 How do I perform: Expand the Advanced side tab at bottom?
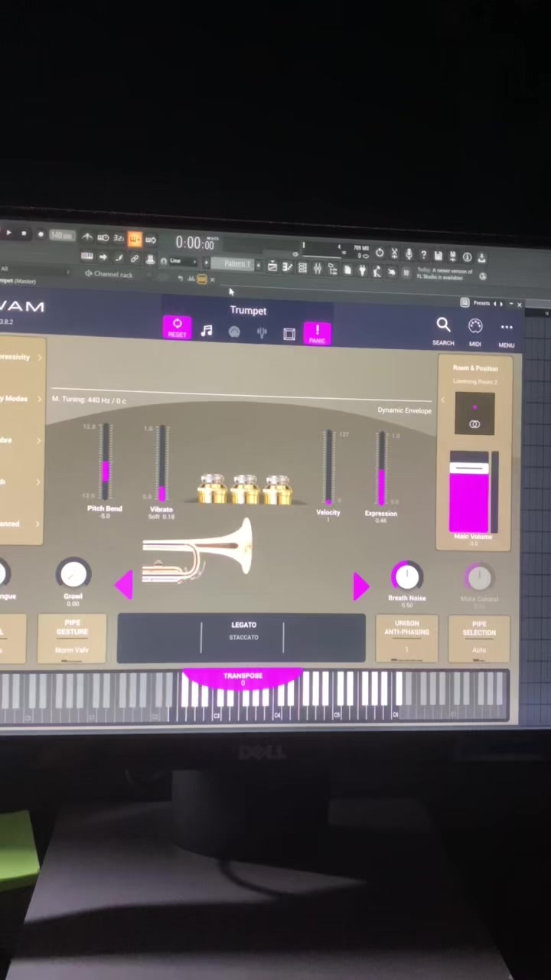point(20,524)
